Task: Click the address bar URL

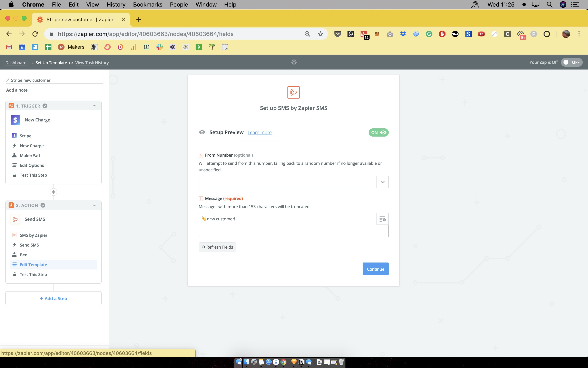Action: 146,34
